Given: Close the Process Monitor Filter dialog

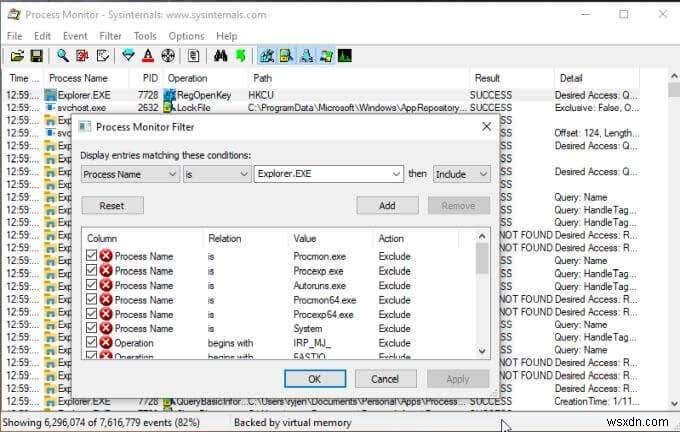Looking at the screenshot, I should (487, 126).
